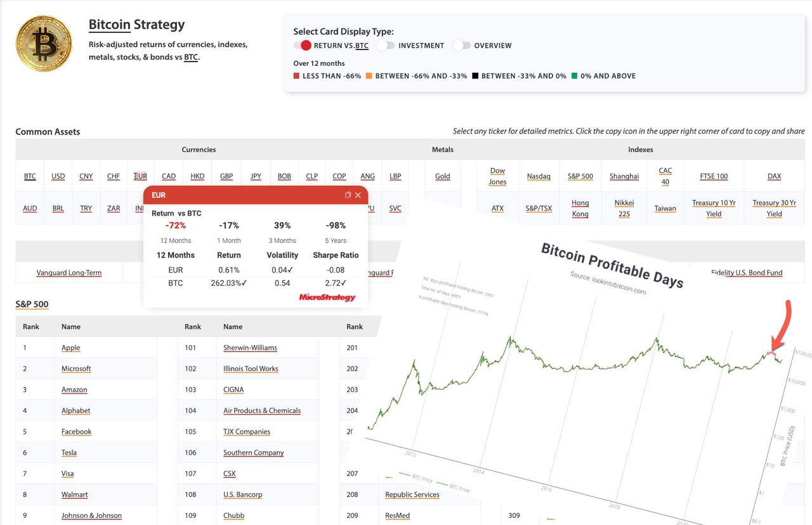Open Fidelity U.S. Bond Fund

tap(747, 273)
